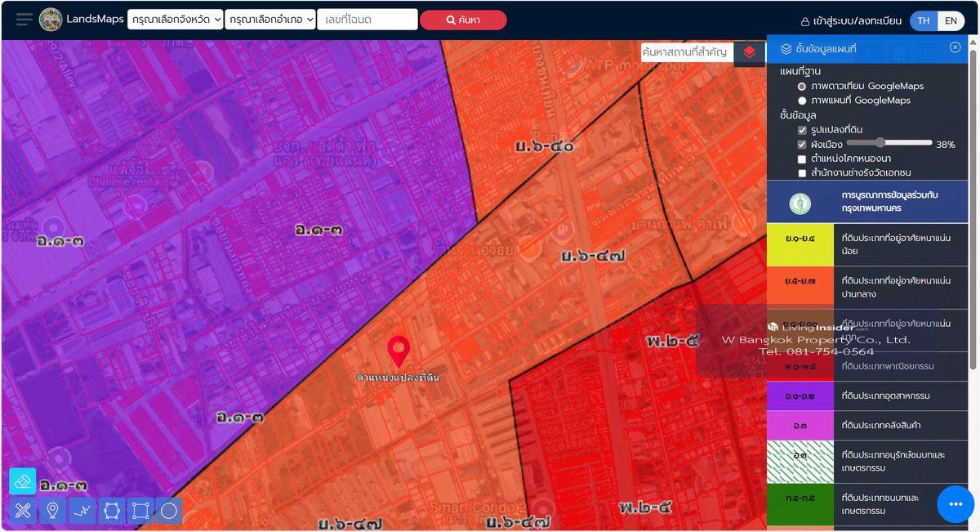Image resolution: width=980 pixels, height=532 pixels.
Task: Expand the district selection dropdown
Action: click(271, 20)
